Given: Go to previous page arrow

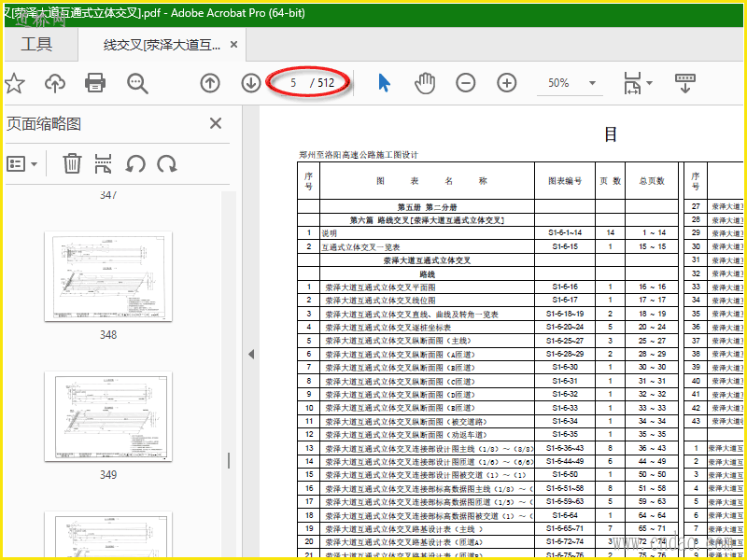Looking at the screenshot, I should tap(210, 83).
